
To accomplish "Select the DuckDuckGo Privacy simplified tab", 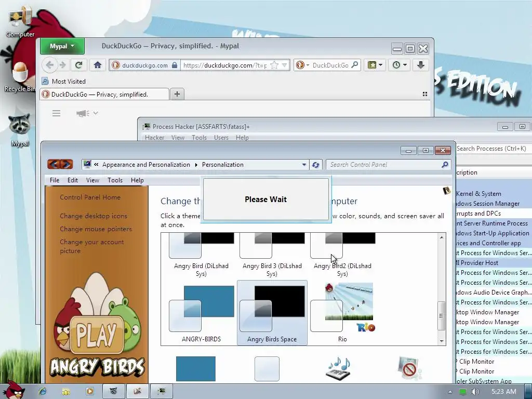I will (x=104, y=95).
